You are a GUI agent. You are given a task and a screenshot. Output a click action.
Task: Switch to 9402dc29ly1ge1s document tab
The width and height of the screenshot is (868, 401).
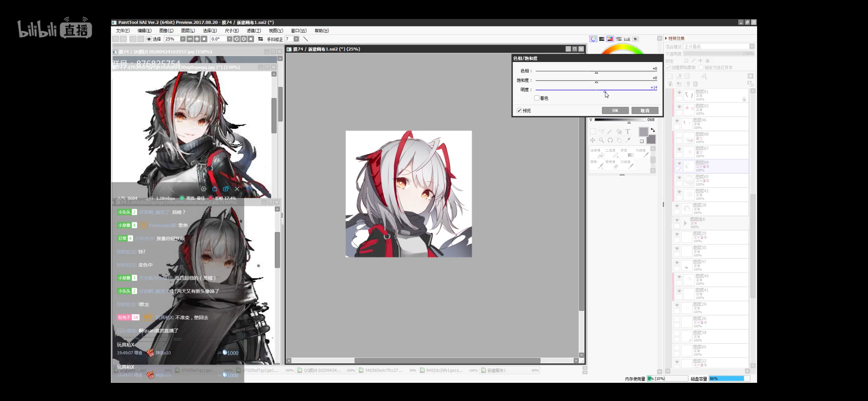449,370
